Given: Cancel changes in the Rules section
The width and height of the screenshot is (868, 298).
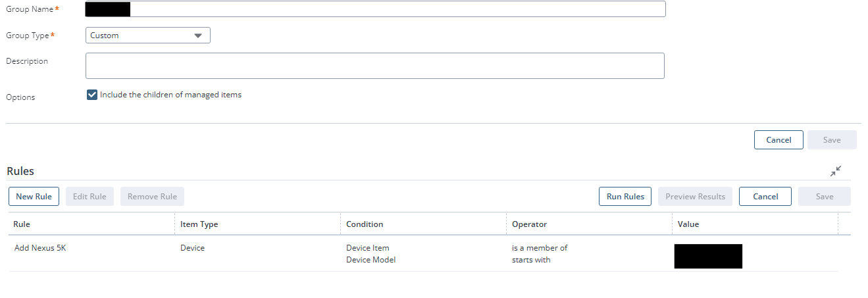Looking at the screenshot, I should pos(765,197).
